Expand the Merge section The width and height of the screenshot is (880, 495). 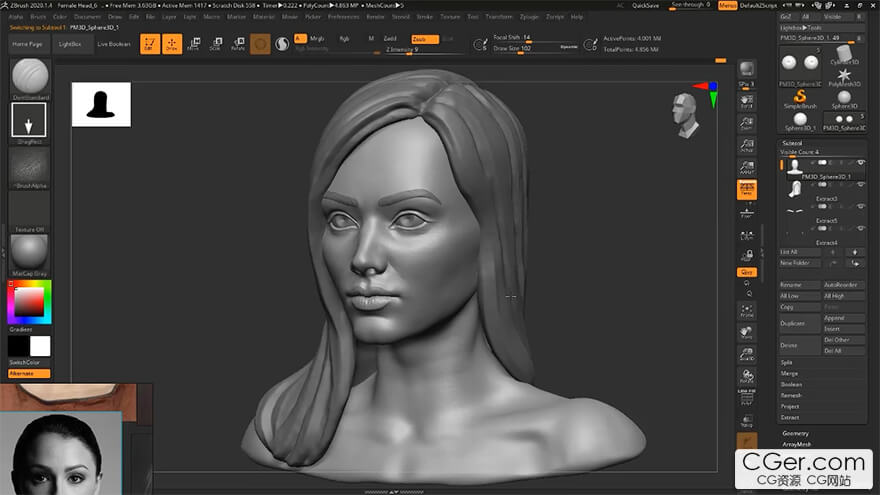point(789,373)
